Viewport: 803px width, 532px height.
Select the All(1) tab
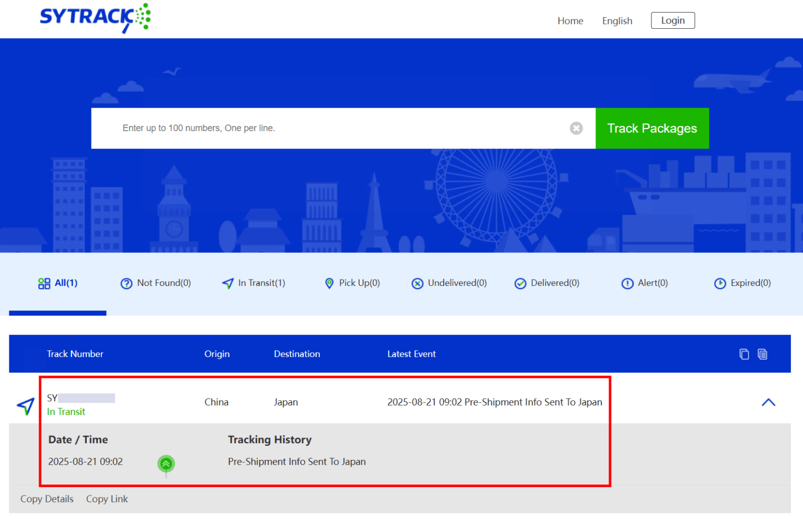pyautogui.click(x=58, y=283)
